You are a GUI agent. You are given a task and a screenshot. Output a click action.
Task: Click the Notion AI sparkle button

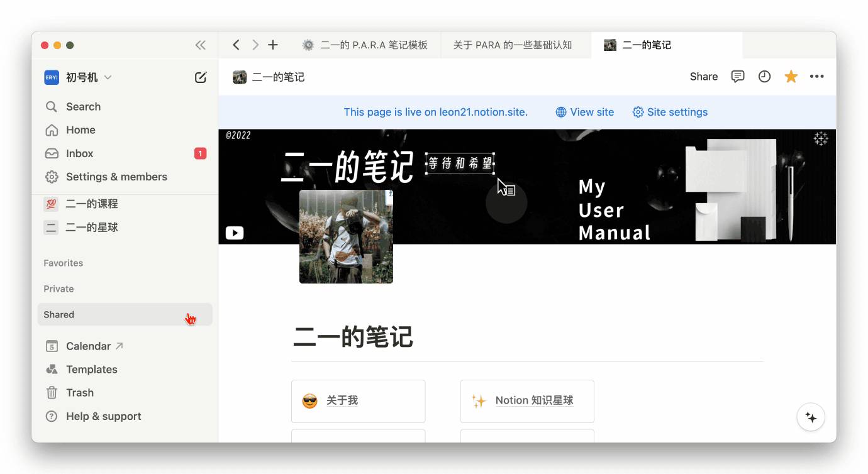[x=811, y=417]
